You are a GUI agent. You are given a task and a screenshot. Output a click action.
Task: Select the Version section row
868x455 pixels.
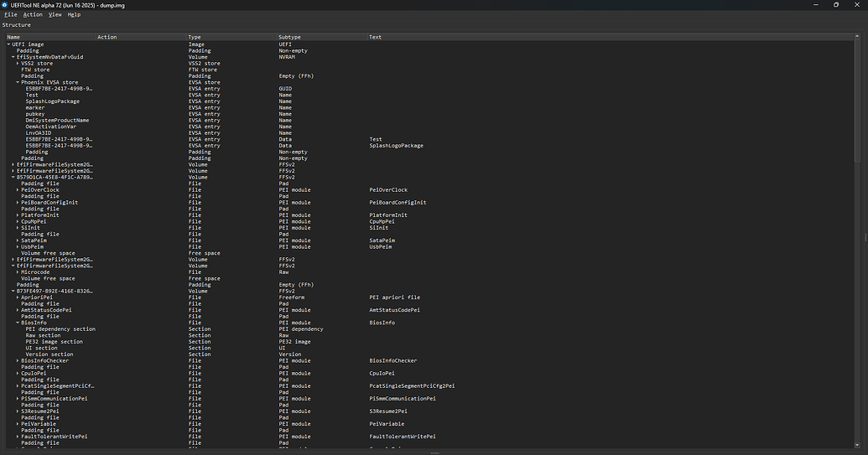click(x=49, y=354)
